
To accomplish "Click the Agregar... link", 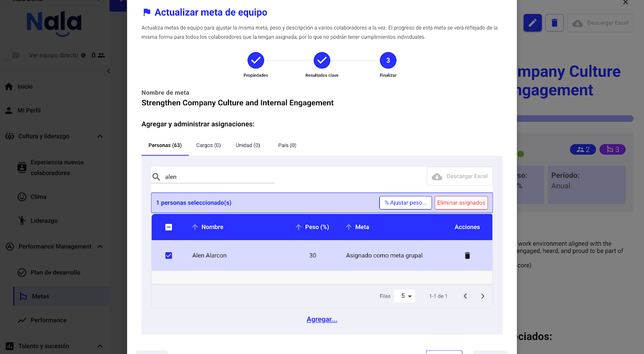I will tap(321, 319).
